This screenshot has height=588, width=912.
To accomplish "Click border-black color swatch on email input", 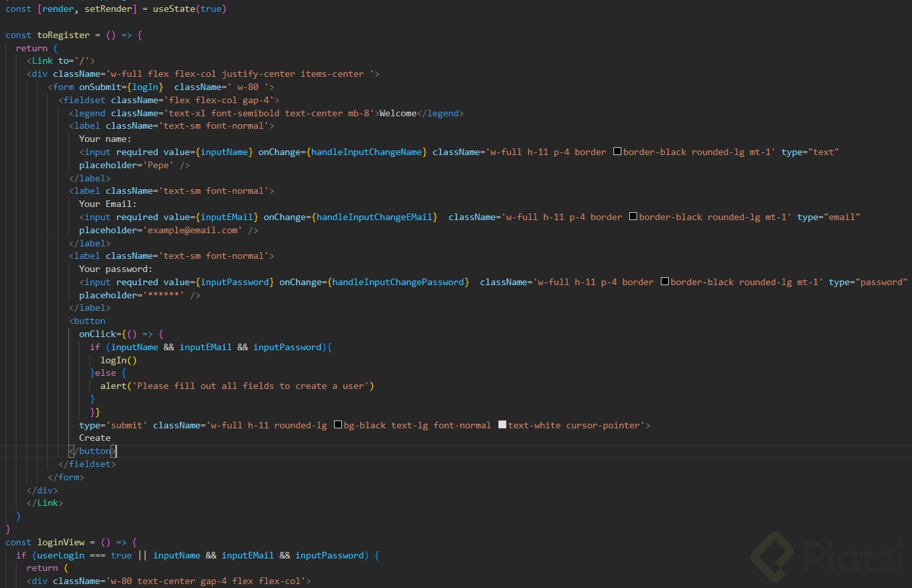I will coord(633,217).
